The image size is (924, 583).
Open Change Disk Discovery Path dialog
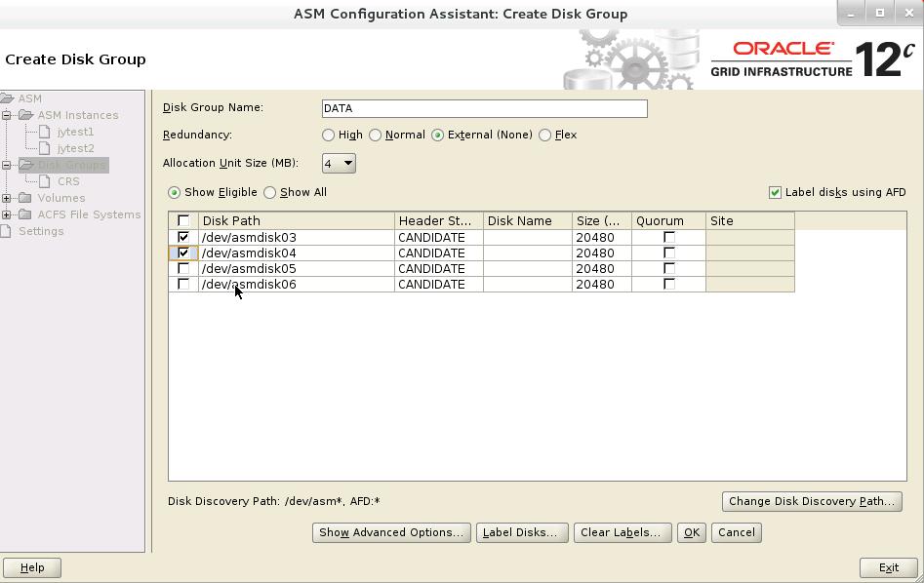(x=812, y=501)
